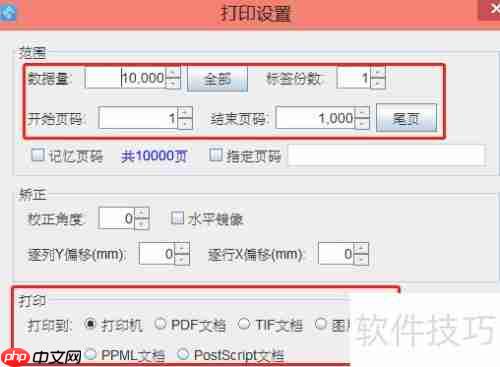The height and width of the screenshot is (367, 500).
Task: Select the TIF文档 radio option
Action: (244, 323)
